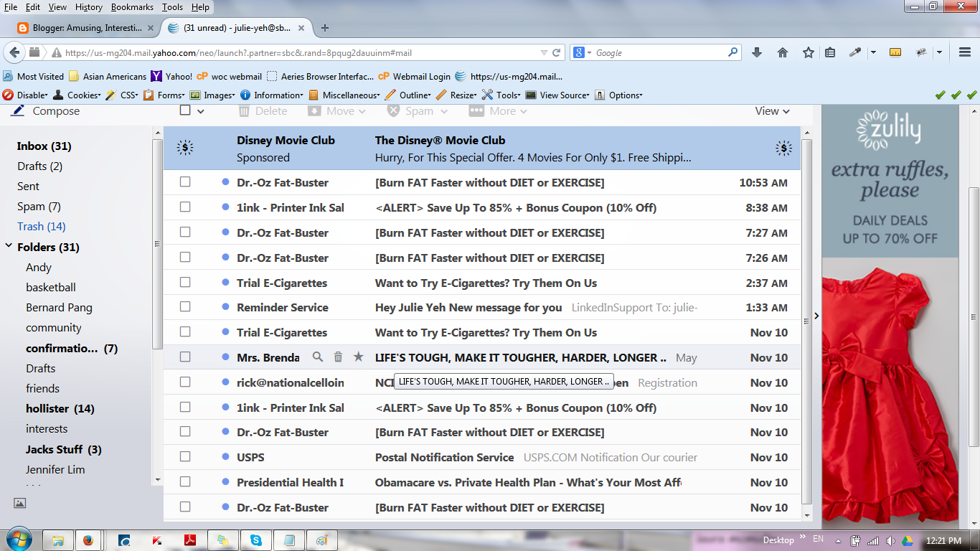Viewport: 980px width, 551px height.
Task: Open the History menu
Action: point(88,6)
